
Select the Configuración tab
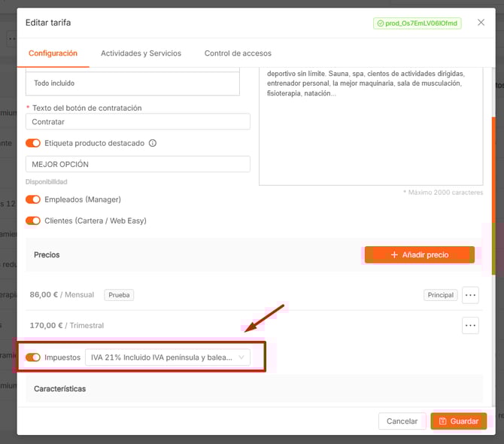(53, 53)
